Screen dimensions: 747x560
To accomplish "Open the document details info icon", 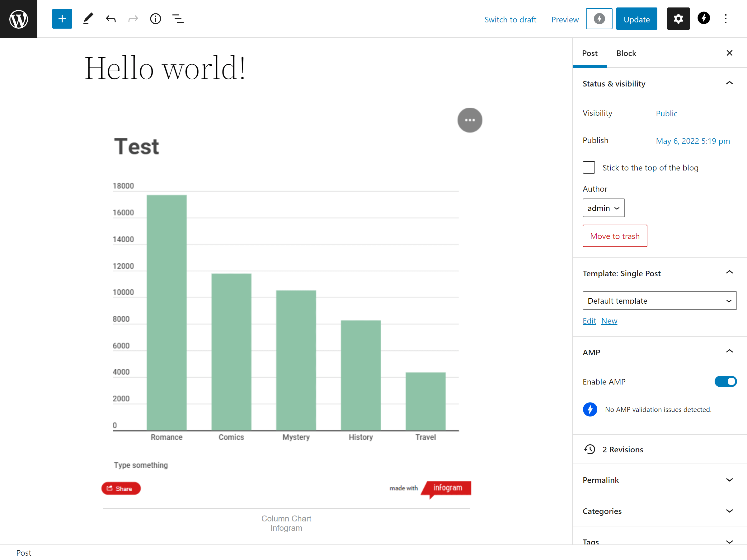I will point(156,19).
